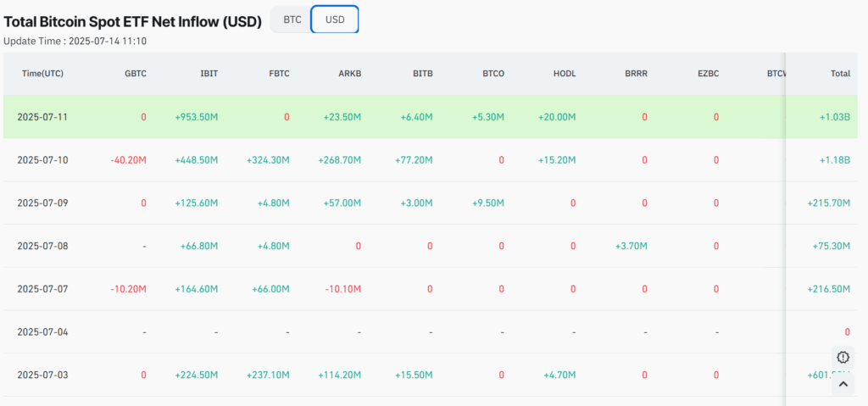Click the Total column header
The width and height of the screenshot is (868, 406).
(839, 74)
